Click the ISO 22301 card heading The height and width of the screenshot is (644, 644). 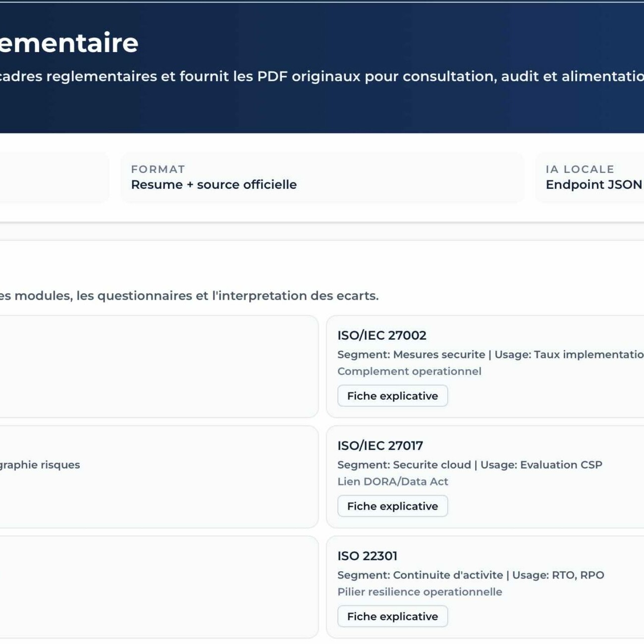pos(367,556)
